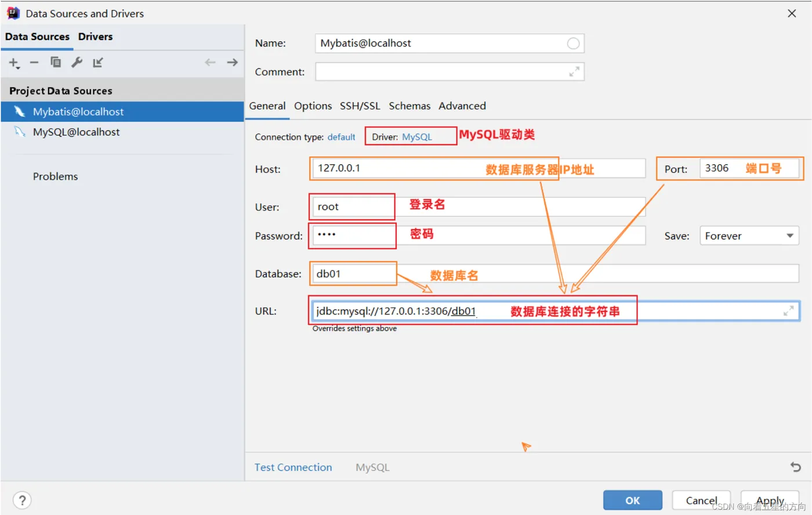Select Mybatis@localhost in the data source list
This screenshot has width=812, height=515.
click(x=122, y=111)
